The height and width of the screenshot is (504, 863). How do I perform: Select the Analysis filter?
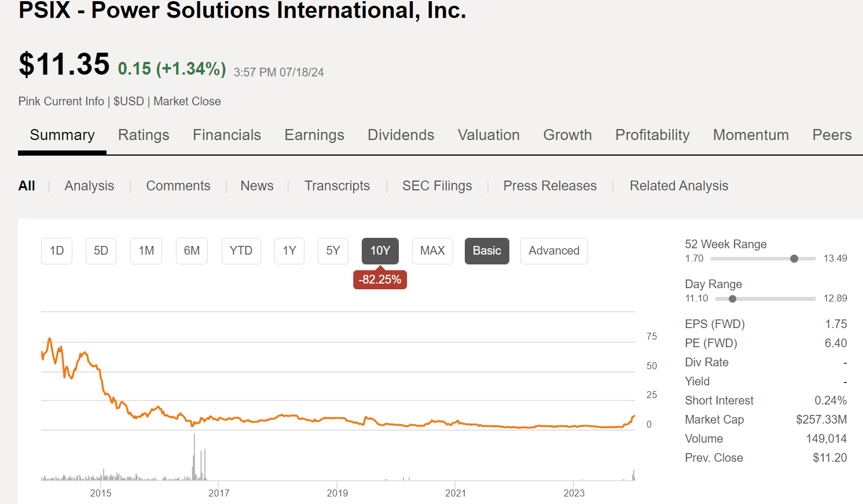click(89, 186)
